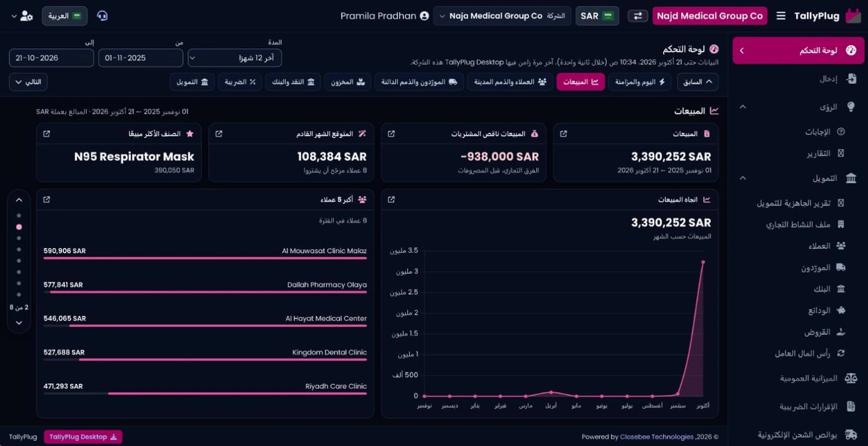Click Al Mouwasat Clinic Malaz customer row
The width and height of the screenshot is (868, 446).
[x=205, y=252]
